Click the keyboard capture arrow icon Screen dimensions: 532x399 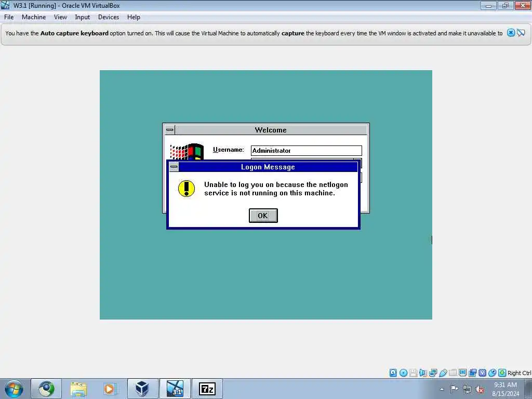pos(502,373)
